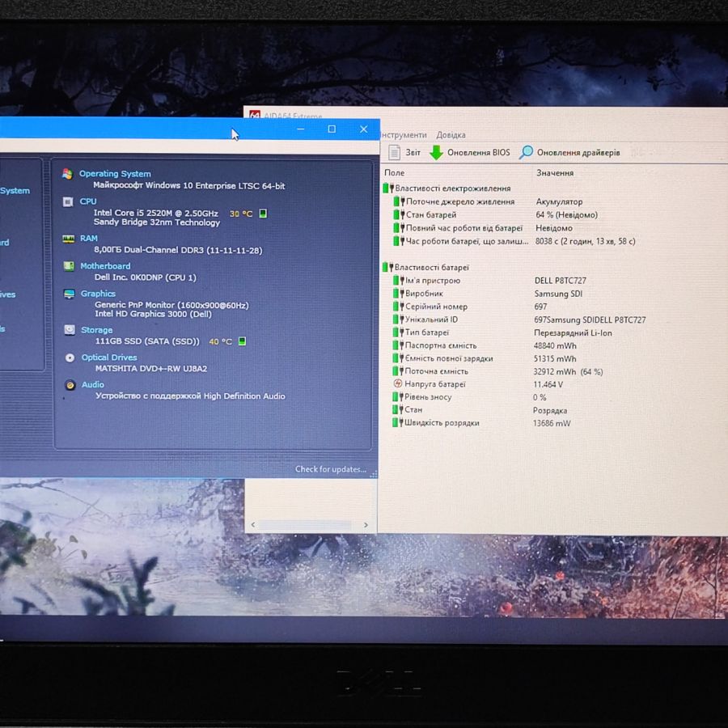Click left arrow of AIDA64 horizontal scrollbar
Viewport: 728px width, 728px height.
tap(253, 525)
